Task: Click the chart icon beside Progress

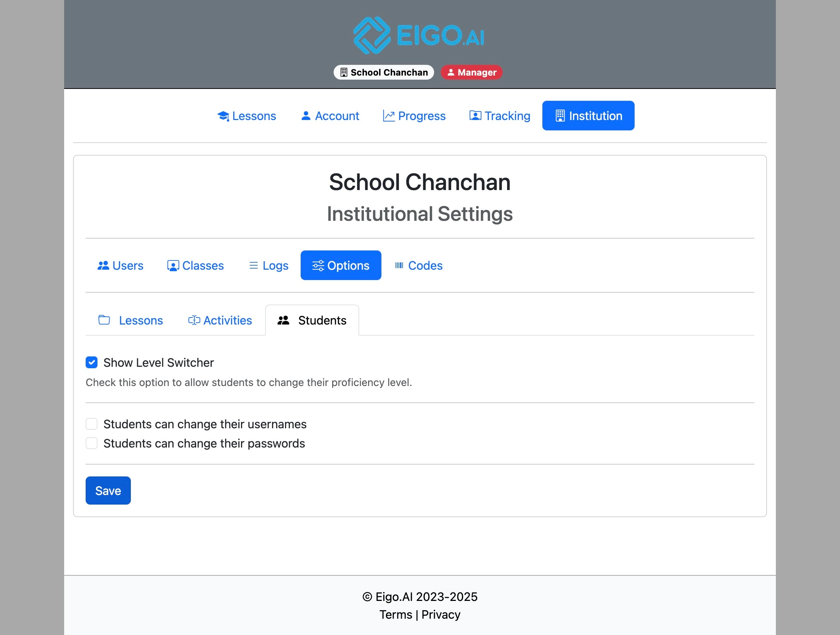Action: [389, 116]
